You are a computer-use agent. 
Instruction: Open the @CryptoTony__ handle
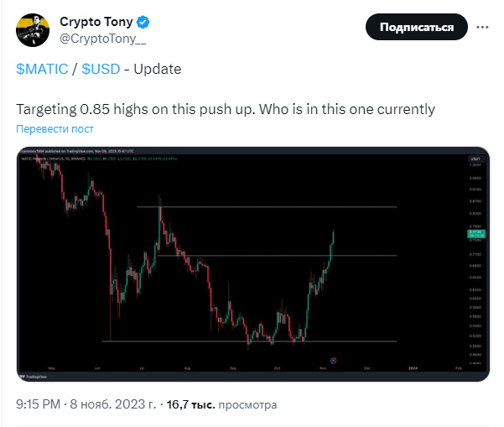pos(103,39)
